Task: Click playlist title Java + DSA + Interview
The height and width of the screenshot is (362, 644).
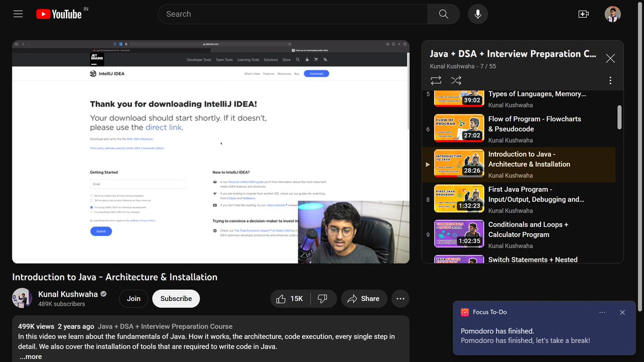Action: click(x=513, y=54)
